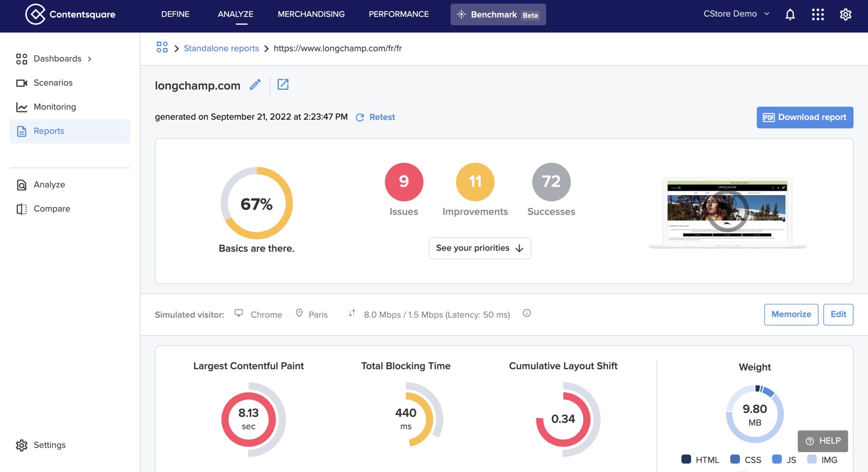Click the Download report button

pos(805,117)
